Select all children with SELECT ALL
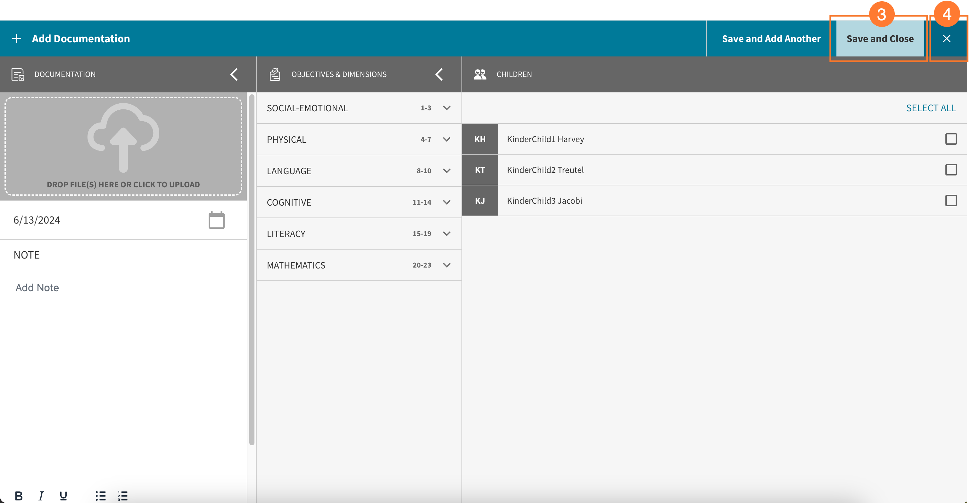The image size is (980, 503). click(x=931, y=108)
